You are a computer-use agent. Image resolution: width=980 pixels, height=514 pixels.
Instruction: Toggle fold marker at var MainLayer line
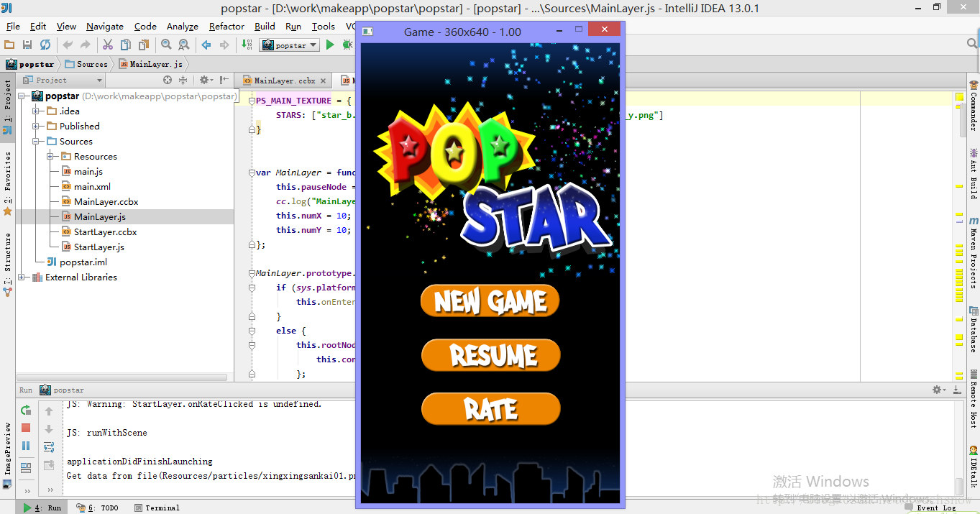252,173
